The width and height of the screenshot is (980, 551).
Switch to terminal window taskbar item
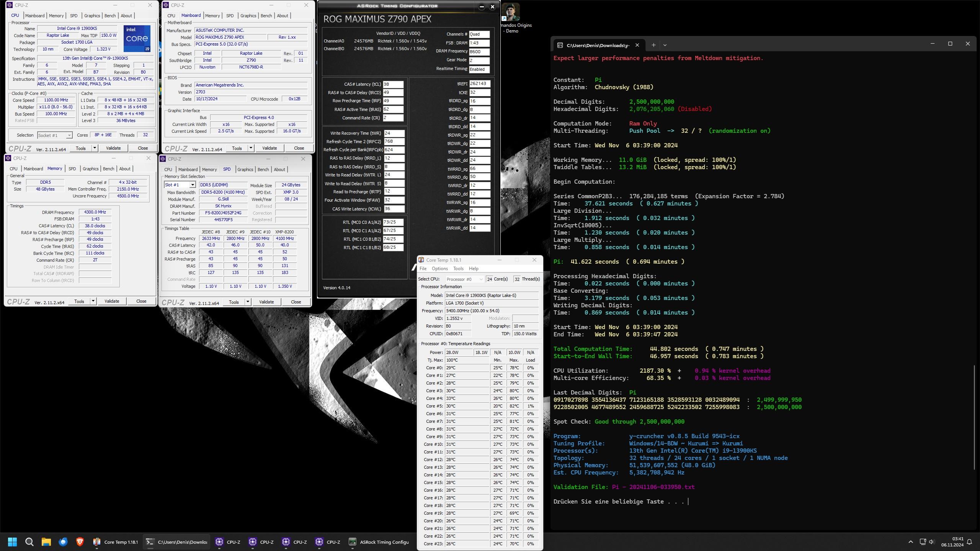(176, 542)
